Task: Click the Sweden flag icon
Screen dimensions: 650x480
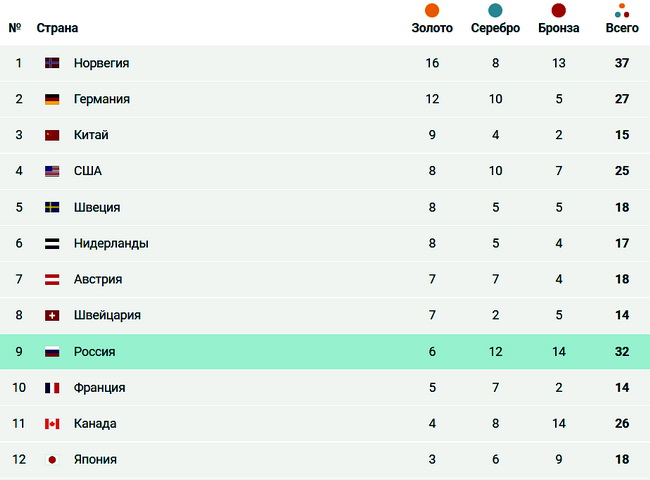Action: (x=52, y=207)
